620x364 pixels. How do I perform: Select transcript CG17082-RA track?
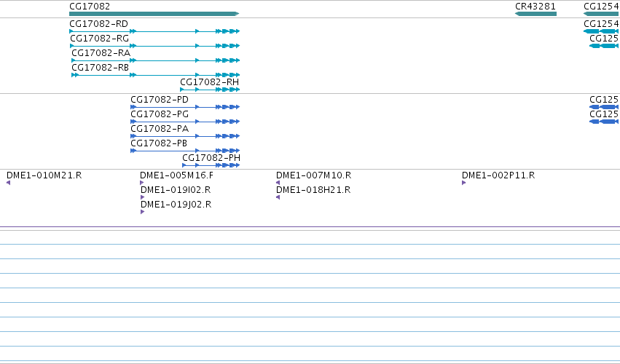(x=155, y=60)
